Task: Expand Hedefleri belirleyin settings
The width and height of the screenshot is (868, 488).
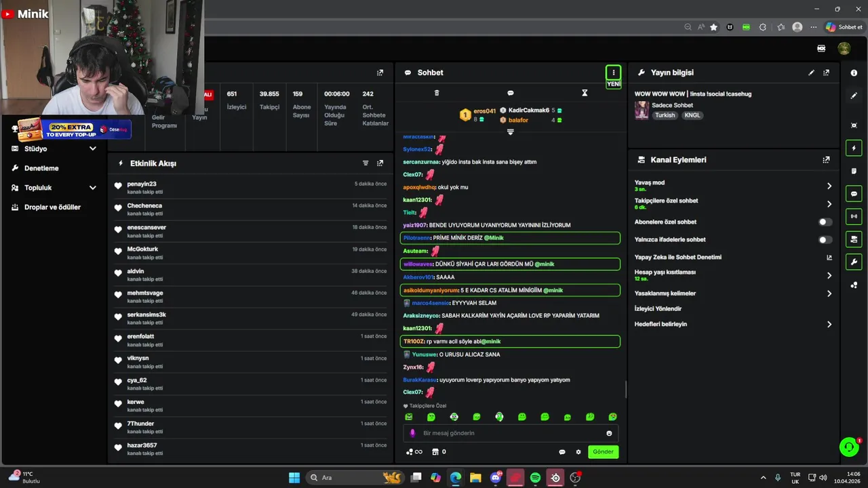Action: point(829,324)
